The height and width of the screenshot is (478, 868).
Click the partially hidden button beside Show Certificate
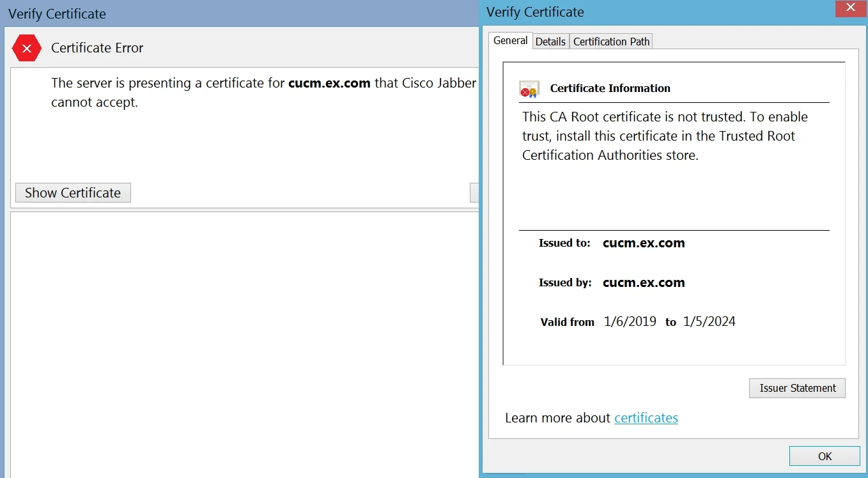pyautogui.click(x=474, y=193)
